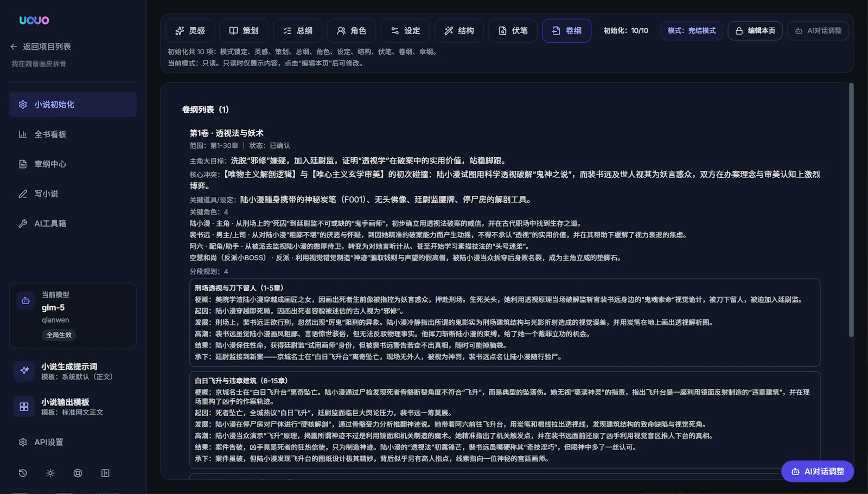This screenshot has height=494, width=868.
Task: Click the 小说生成提示词 sparkle icon
Action: click(x=24, y=371)
